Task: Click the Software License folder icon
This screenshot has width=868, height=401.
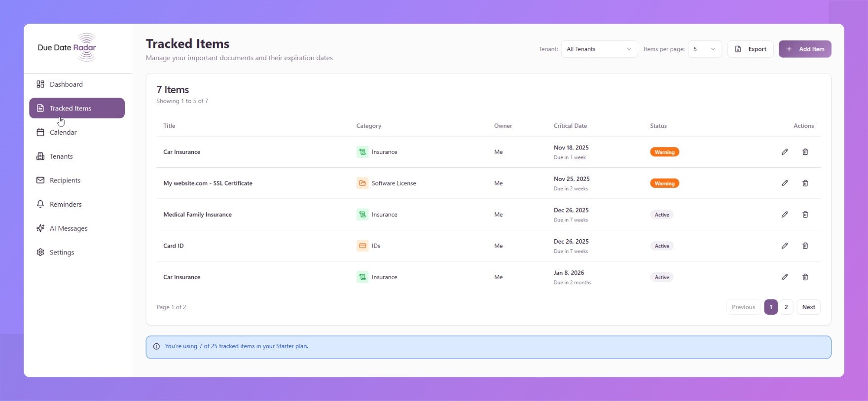Action: pos(362,183)
